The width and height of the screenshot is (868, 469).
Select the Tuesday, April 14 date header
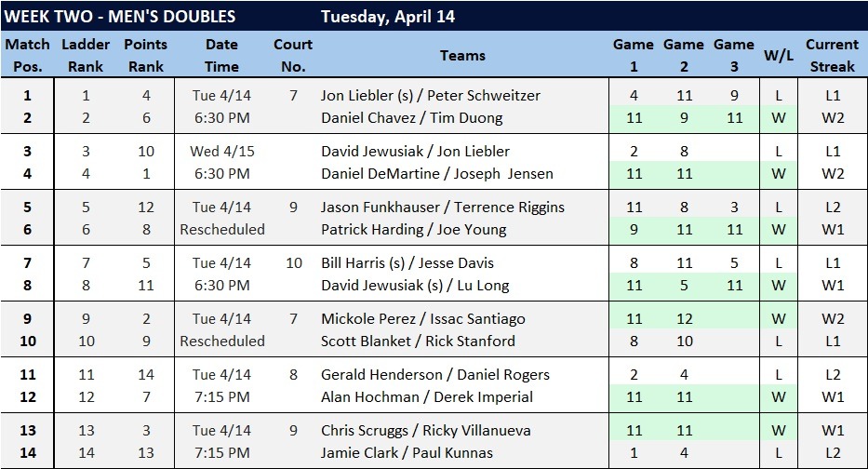tap(388, 17)
